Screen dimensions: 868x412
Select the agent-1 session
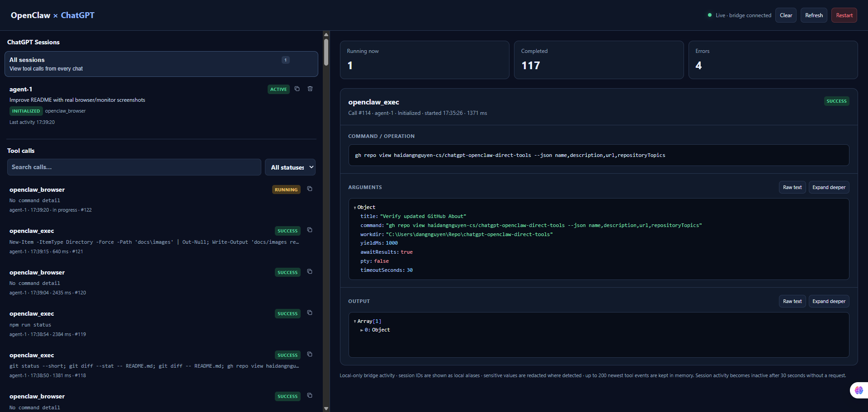pos(161,105)
